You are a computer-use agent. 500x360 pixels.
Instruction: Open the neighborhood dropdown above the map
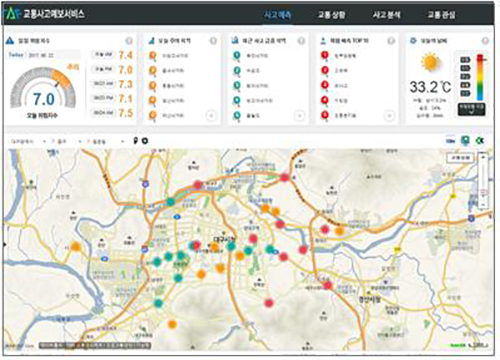tap(105, 141)
